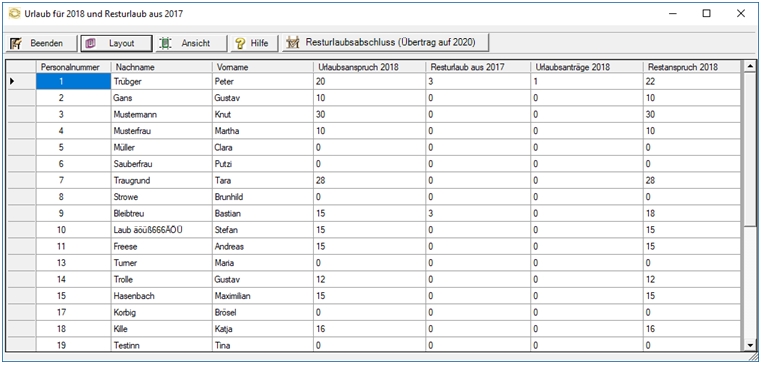Click the Layout toolbar icon
Image resolution: width=761 pixels, height=366 pixels.
(x=91, y=43)
